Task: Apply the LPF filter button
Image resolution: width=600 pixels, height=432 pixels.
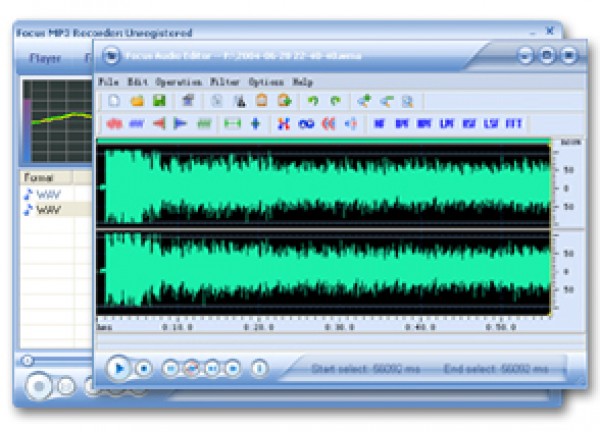Action: pyautogui.click(x=447, y=124)
